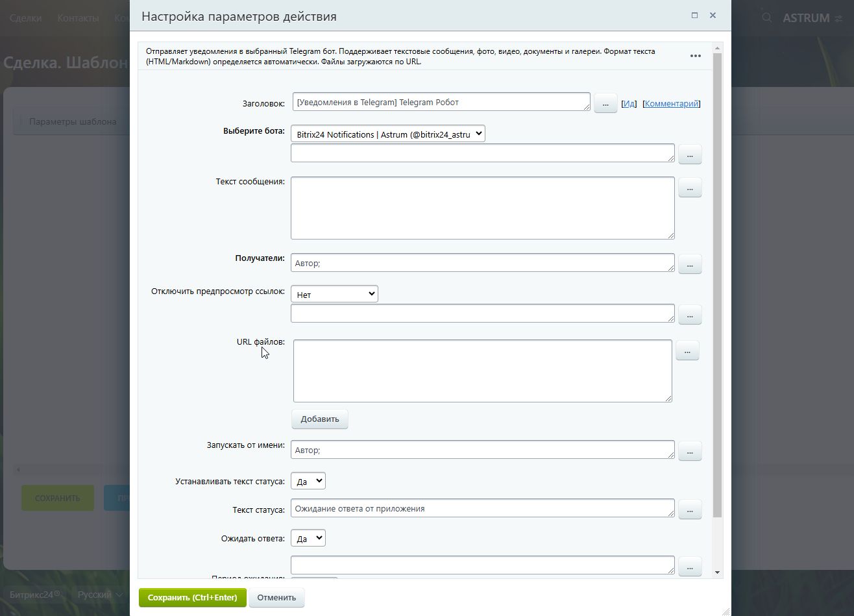Viewport: 854px width, 616px height.
Task: Open Устанавливать текст статуса dropdown
Action: (x=308, y=482)
